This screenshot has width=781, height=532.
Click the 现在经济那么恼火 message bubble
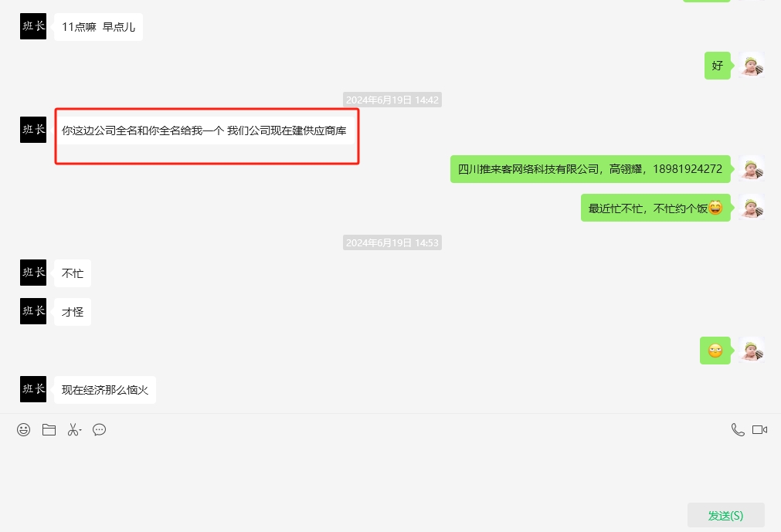point(105,389)
